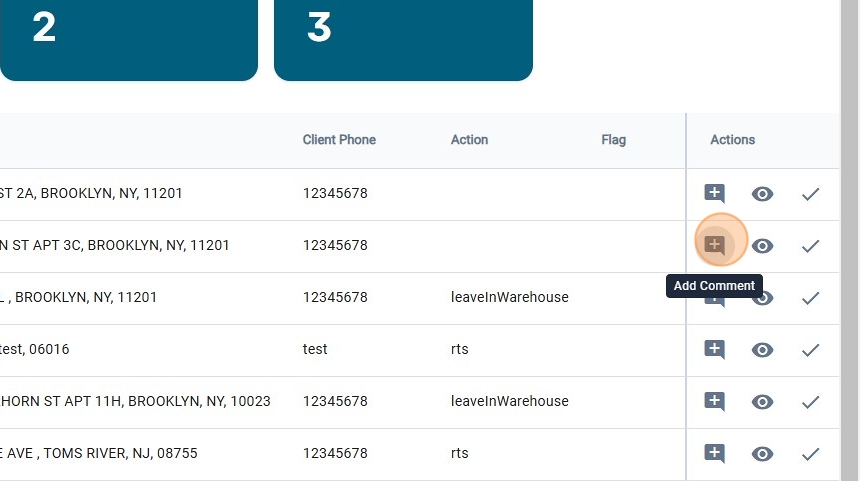Click checkmark on the test 06016 row
This screenshot has width=860, height=481.
810,350
